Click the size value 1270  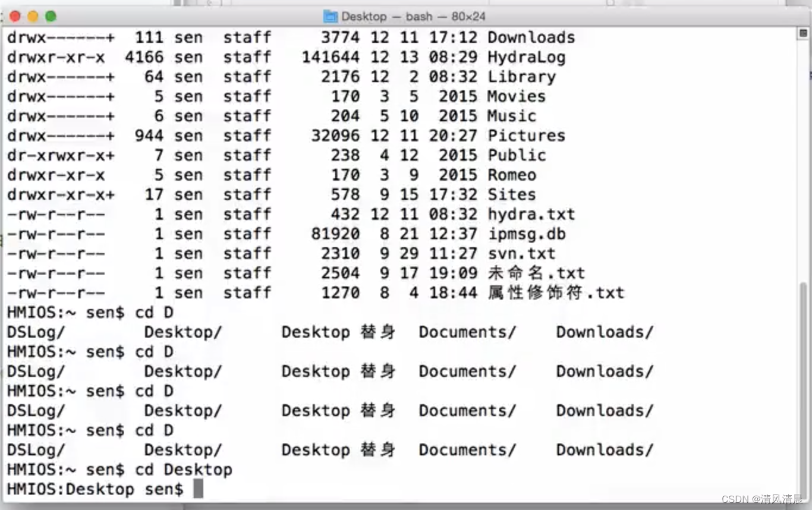pyautogui.click(x=341, y=292)
